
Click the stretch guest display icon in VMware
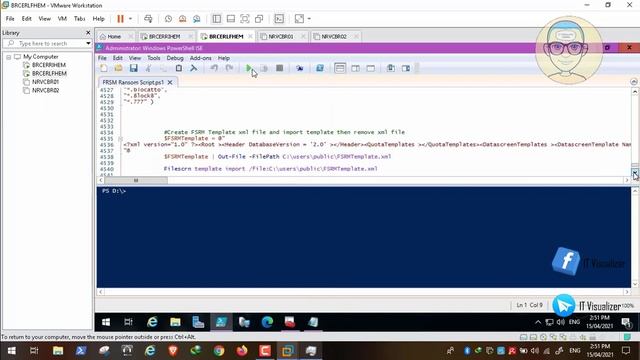pyautogui.click(x=299, y=19)
